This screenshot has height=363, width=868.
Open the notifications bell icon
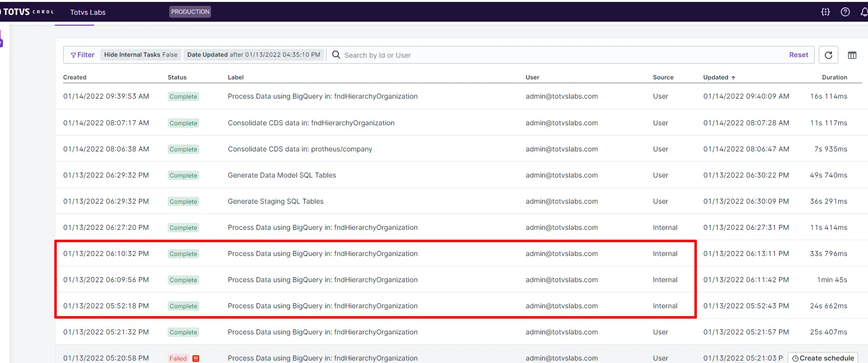click(x=864, y=12)
